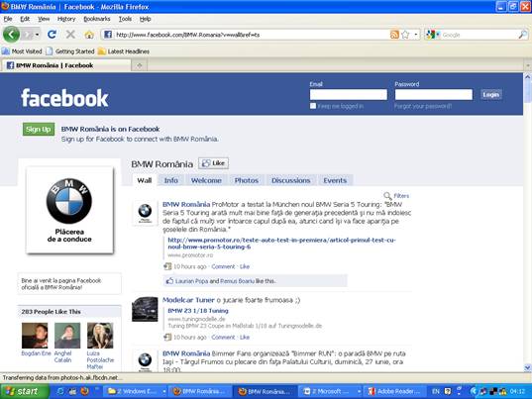Expand the list all tabs dropdown
532x399 pixels.
tap(528, 65)
